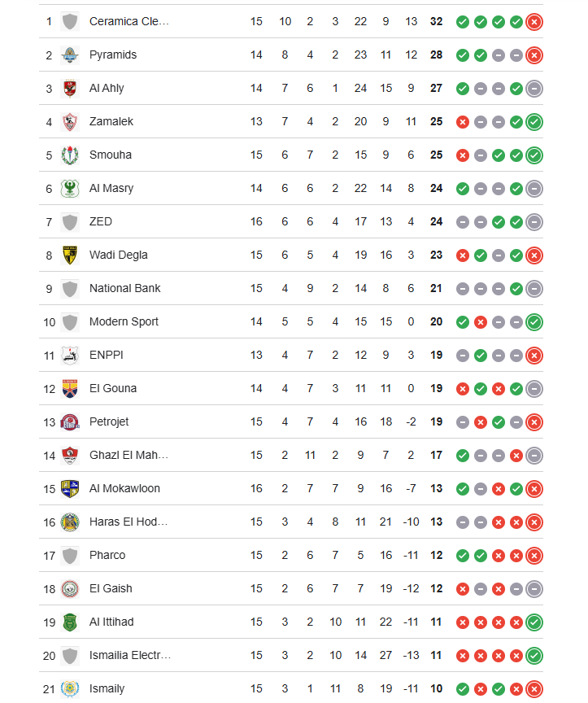The width and height of the screenshot is (588, 703).
Task: Click the Wadi Degla yellow crest
Action: [x=70, y=255]
